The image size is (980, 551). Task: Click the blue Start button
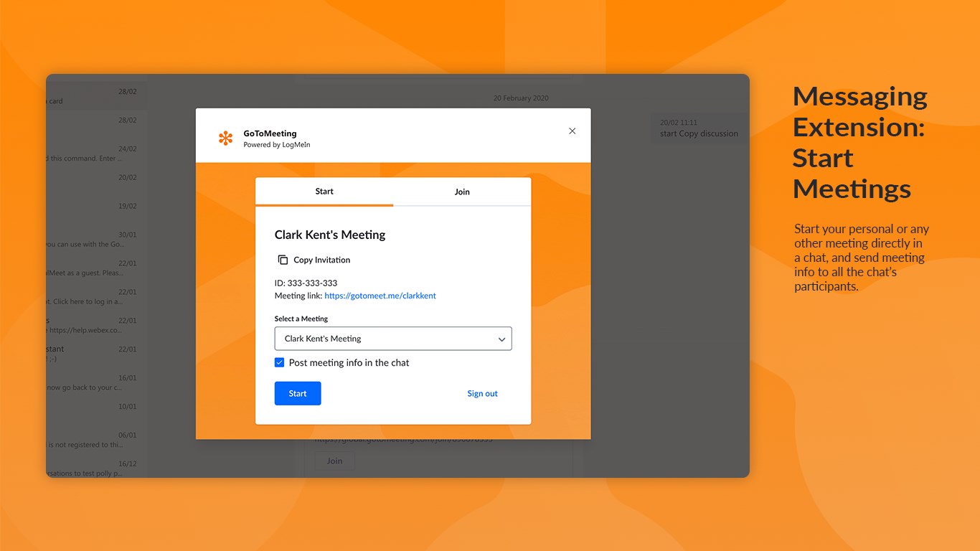point(298,393)
